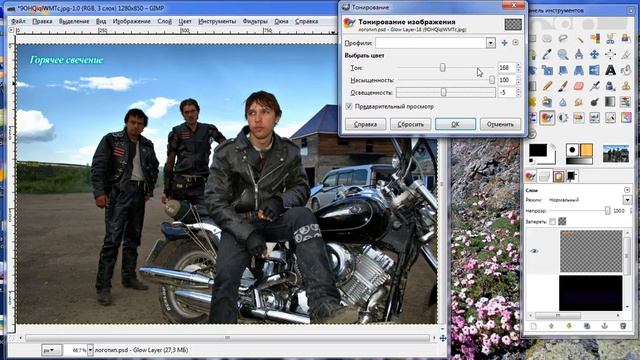The width and height of the screenshot is (640, 360).
Task: Select the Scissors Select tool
Action: 611,38
